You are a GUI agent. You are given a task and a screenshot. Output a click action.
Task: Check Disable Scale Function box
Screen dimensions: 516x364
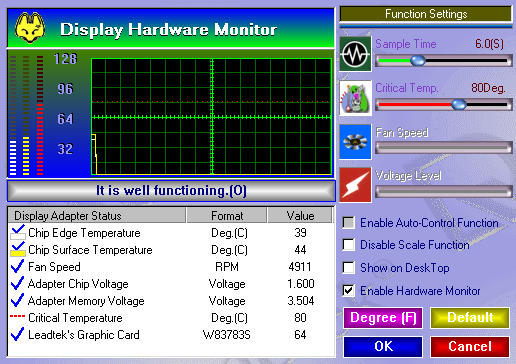point(349,245)
